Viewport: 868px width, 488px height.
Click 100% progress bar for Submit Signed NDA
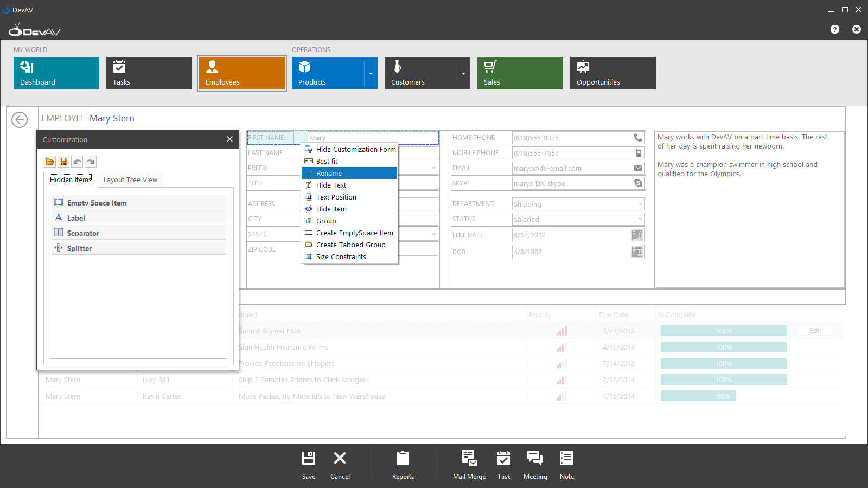coord(724,331)
